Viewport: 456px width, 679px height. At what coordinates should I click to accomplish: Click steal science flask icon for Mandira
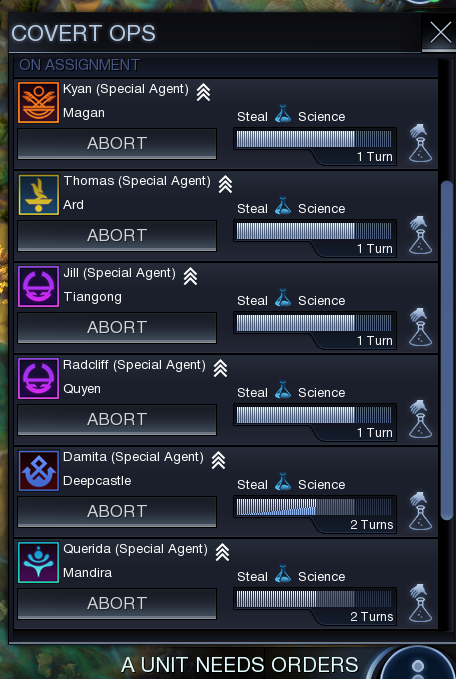(x=420, y=603)
